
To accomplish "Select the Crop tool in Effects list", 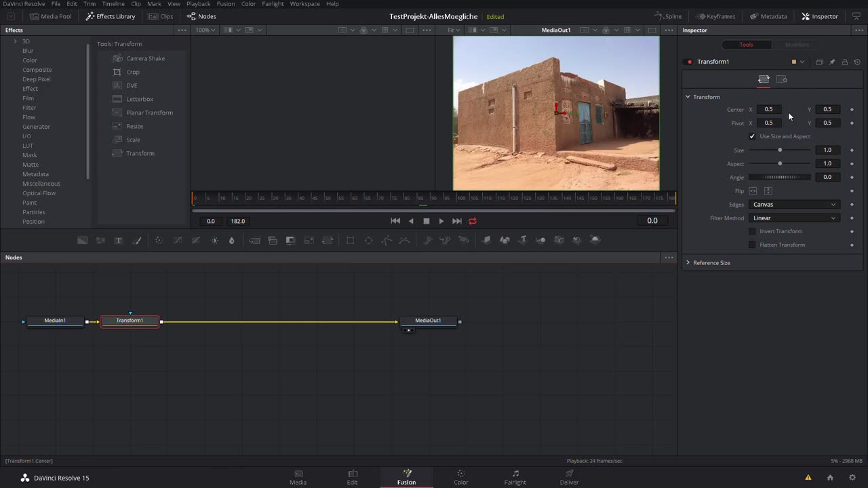I will [133, 72].
